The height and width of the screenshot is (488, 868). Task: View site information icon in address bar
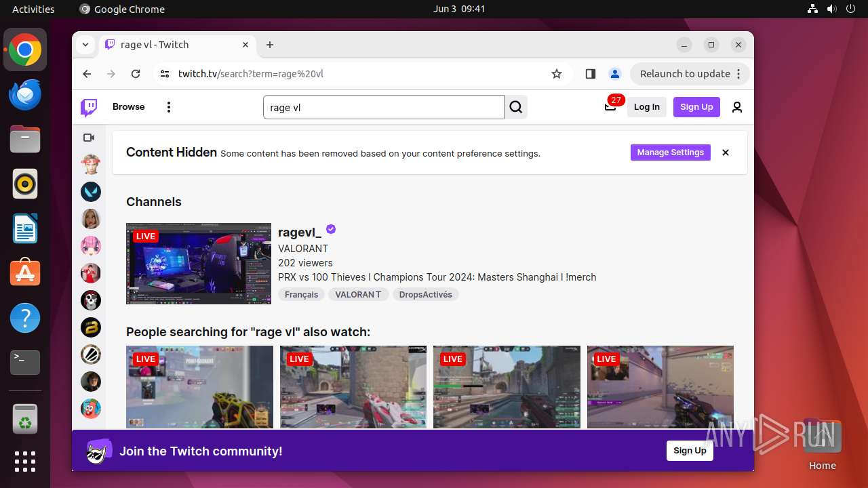(165, 74)
